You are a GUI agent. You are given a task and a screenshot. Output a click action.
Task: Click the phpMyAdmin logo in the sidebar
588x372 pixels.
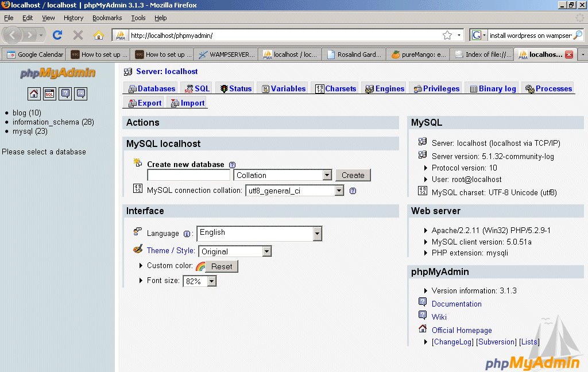point(58,72)
